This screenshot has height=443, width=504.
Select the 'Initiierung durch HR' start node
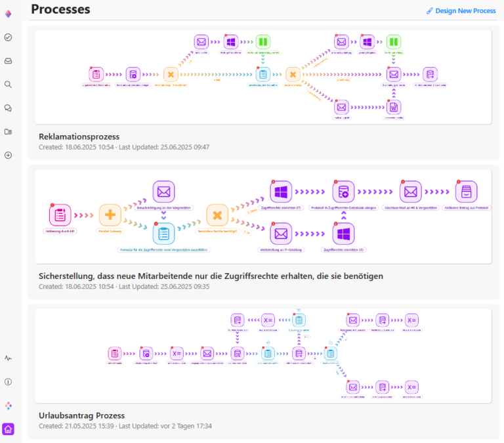(x=60, y=215)
